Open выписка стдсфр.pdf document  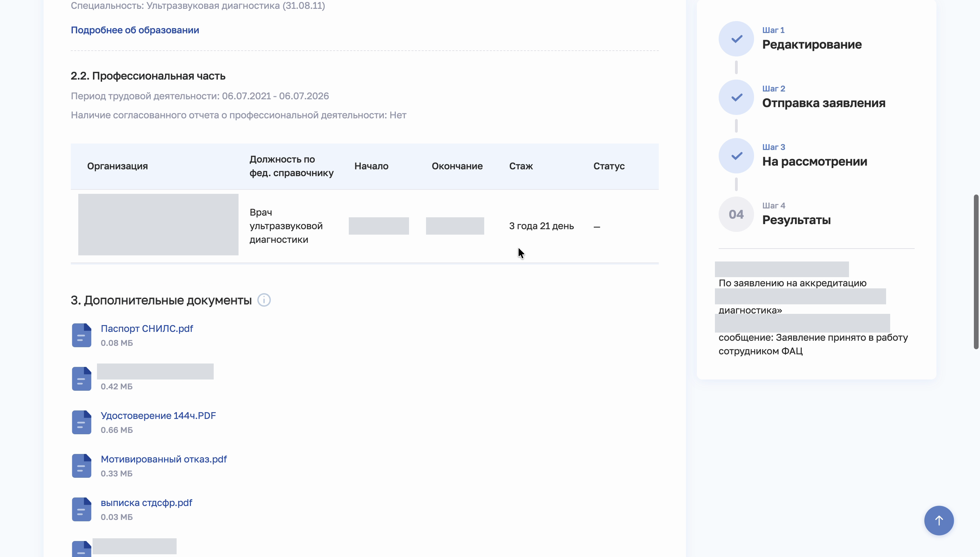(146, 503)
